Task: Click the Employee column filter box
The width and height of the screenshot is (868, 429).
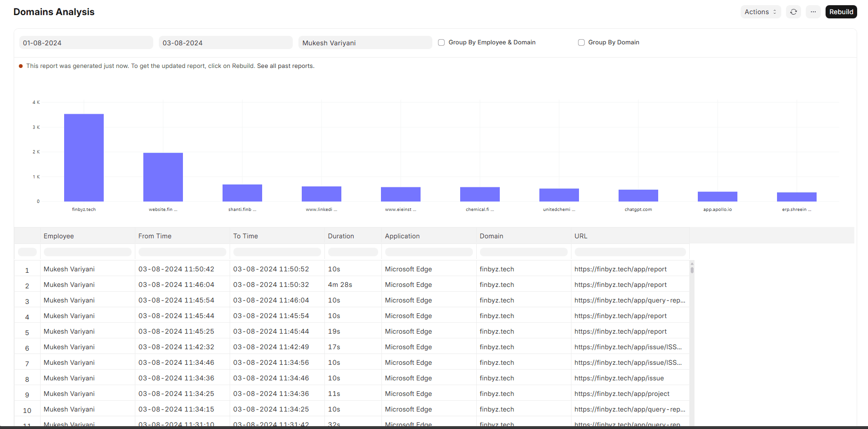Action: pos(87,252)
